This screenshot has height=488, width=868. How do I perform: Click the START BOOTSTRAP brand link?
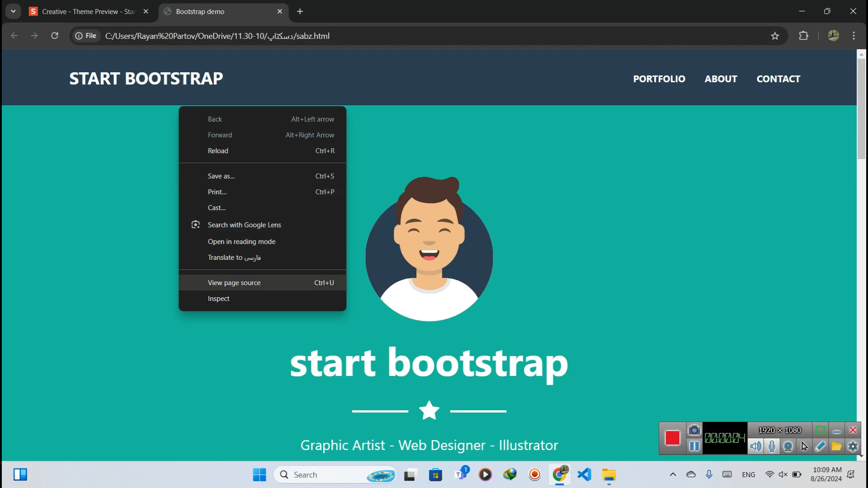tap(146, 79)
